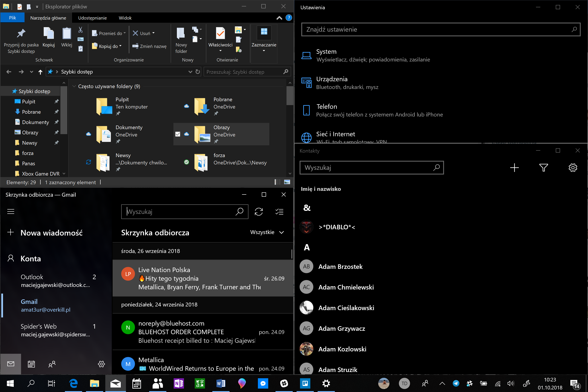
Task: Open address bar history dropdown
Action: 190,72
